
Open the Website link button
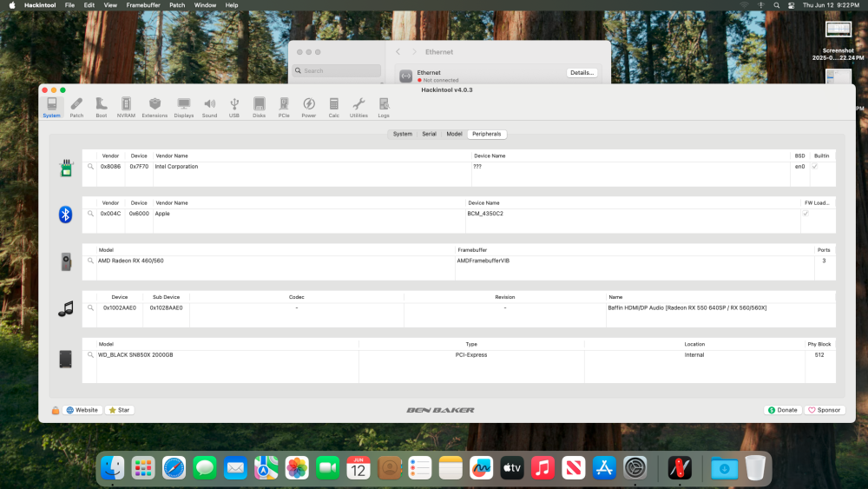click(82, 410)
